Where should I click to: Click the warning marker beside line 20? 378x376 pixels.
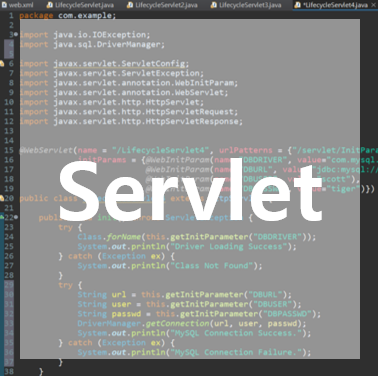(x=2, y=198)
